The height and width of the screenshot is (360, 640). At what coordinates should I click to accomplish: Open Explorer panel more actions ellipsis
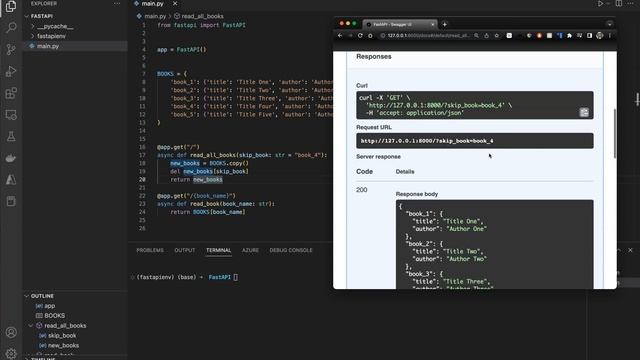point(117,4)
